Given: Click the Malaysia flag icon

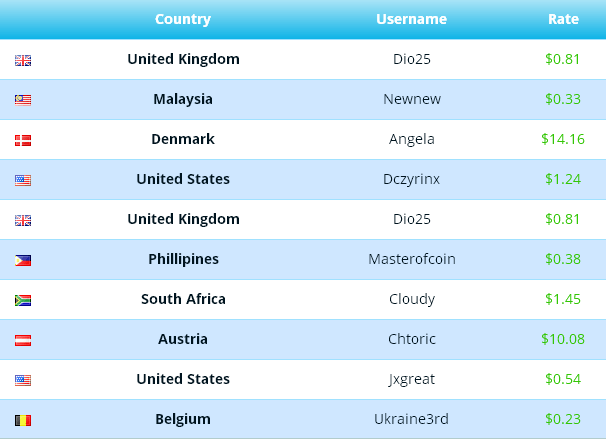Looking at the screenshot, I should point(23,100).
